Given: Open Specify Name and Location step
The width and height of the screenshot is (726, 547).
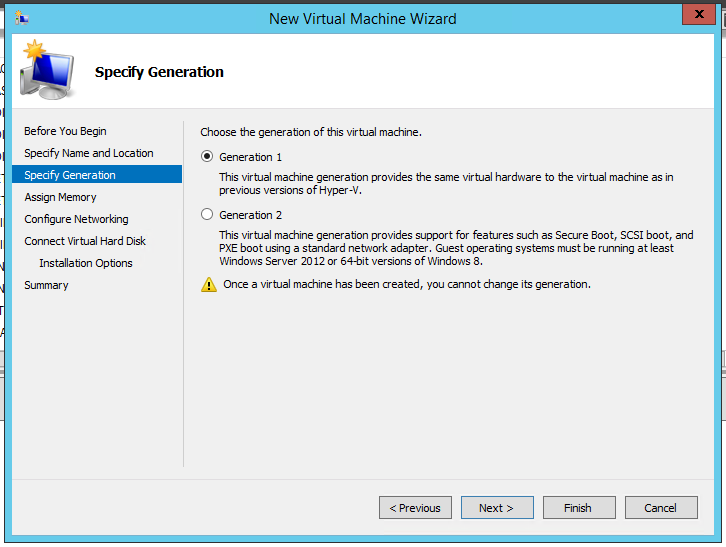Looking at the screenshot, I should pos(89,153).
